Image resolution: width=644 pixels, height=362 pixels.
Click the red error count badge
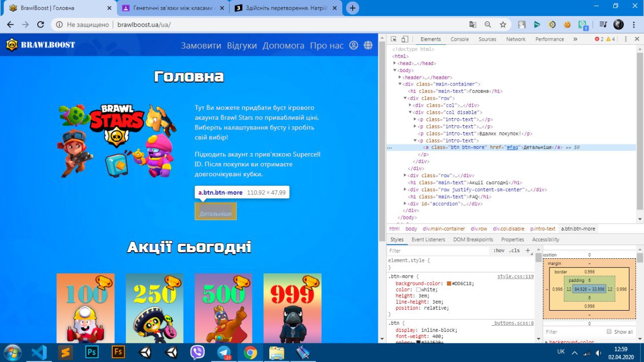pos(599,39)
